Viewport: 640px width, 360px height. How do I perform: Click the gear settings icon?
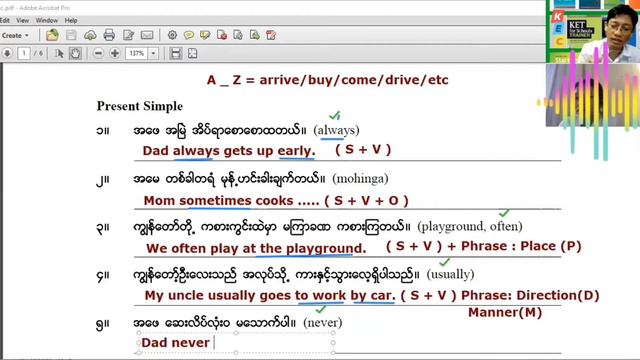pyautogui.click(x=172, y=35)
